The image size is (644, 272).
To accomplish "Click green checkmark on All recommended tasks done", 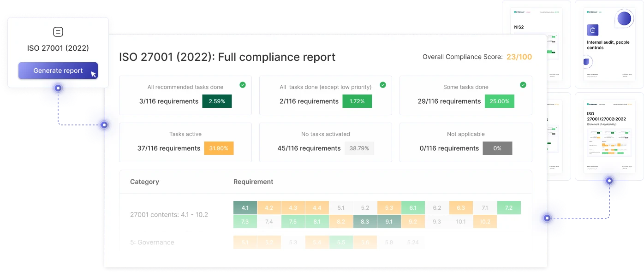I will pos(243,85).
